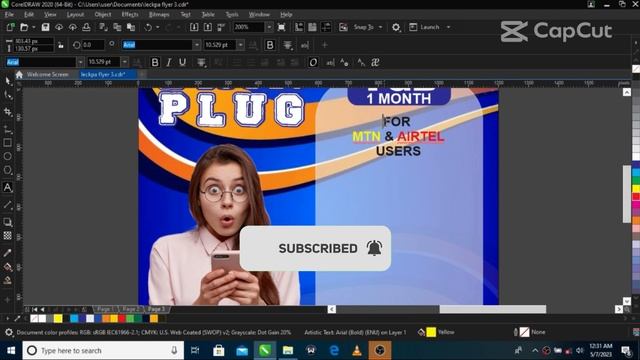The width and height of the screenshot is (640, 360).
Task: Toggle show rulers button
Action: click(x=299, y=27)
